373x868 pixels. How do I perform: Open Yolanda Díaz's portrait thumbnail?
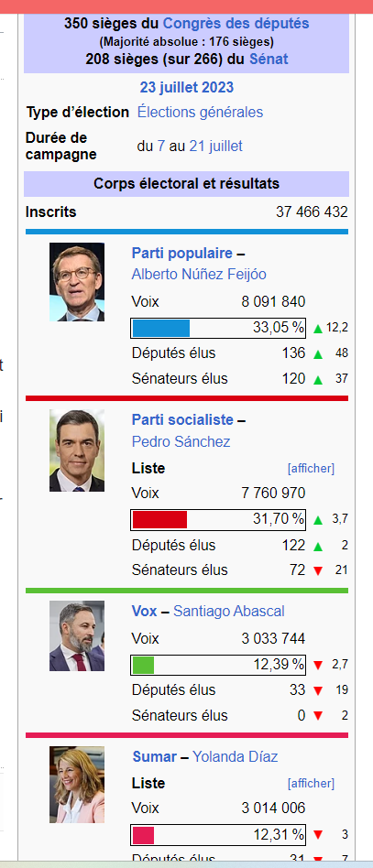76,785
